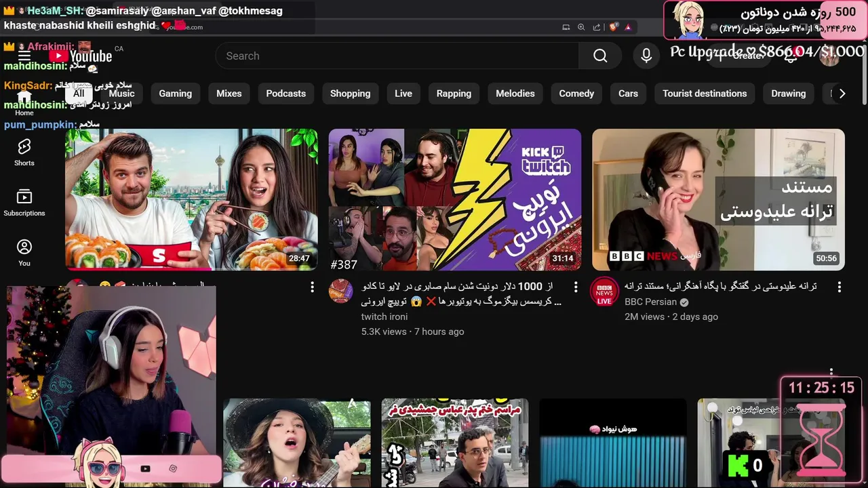
Task: Click the install/cast icon in address bar
Action: click(566, 27)
